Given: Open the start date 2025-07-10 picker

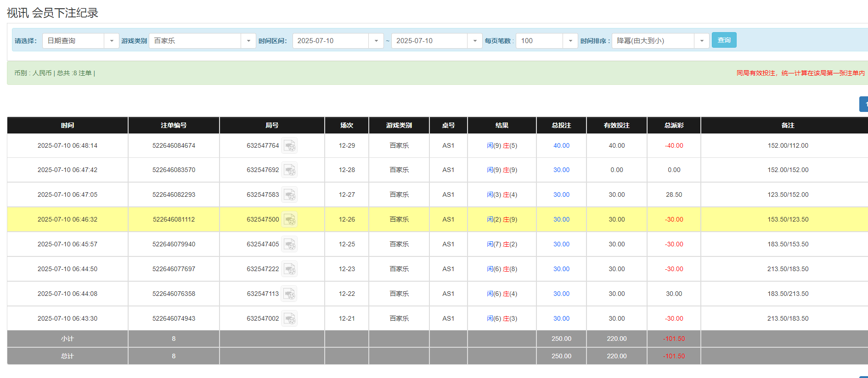Looking at the screenshot, I should pos(338,41).
